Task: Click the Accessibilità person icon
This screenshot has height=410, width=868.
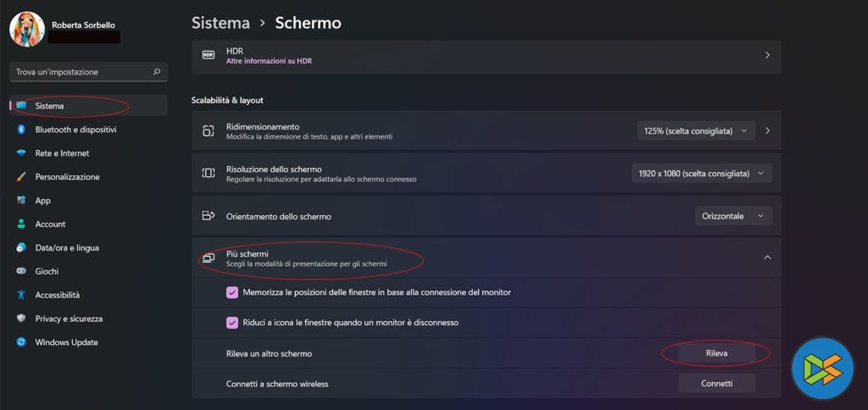Action: click(21, 295)
